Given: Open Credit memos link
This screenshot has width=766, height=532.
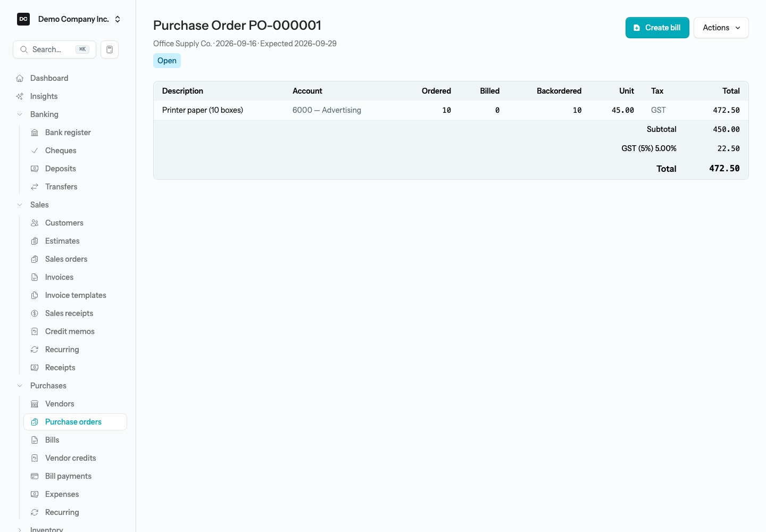Looking at the screenshot, I should [70, 331].
